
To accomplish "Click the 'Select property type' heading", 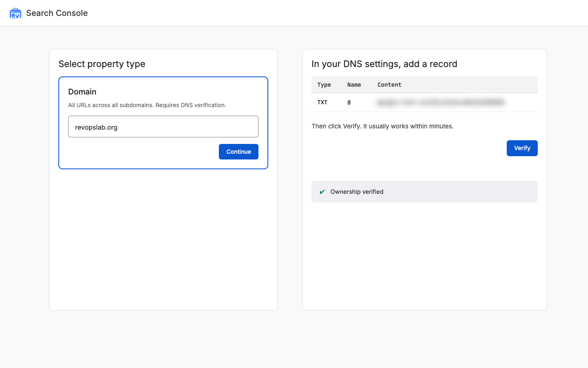I will 102,64.
